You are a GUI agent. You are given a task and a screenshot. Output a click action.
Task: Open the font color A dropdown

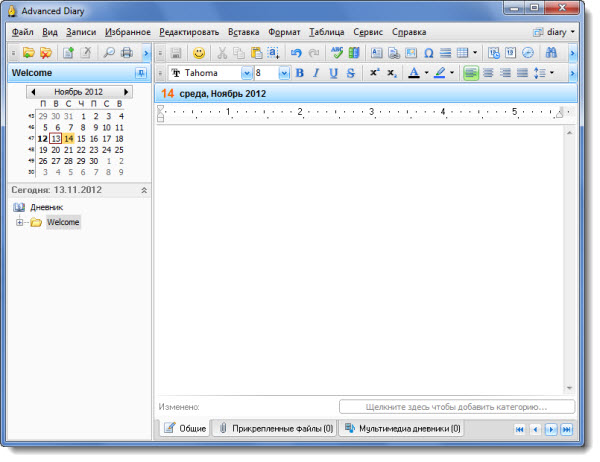click(426, 73)
